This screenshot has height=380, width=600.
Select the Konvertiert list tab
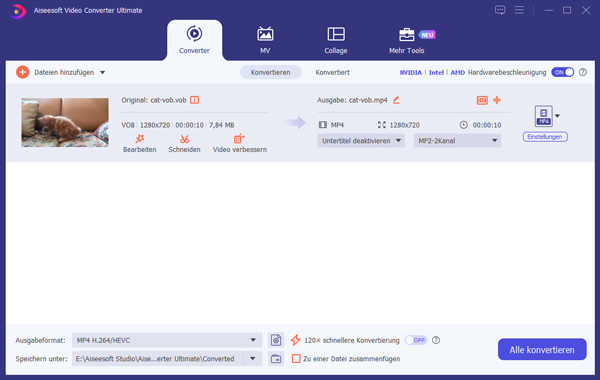click(x=332, y=72)
